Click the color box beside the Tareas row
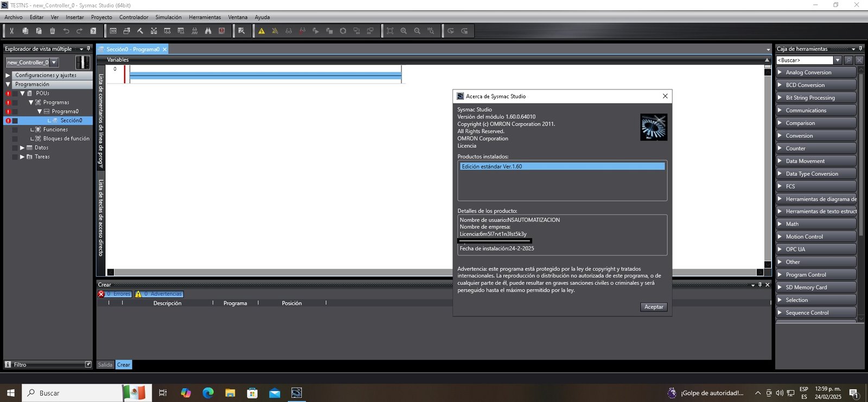 pyautogui.click(x=15, y=157)
